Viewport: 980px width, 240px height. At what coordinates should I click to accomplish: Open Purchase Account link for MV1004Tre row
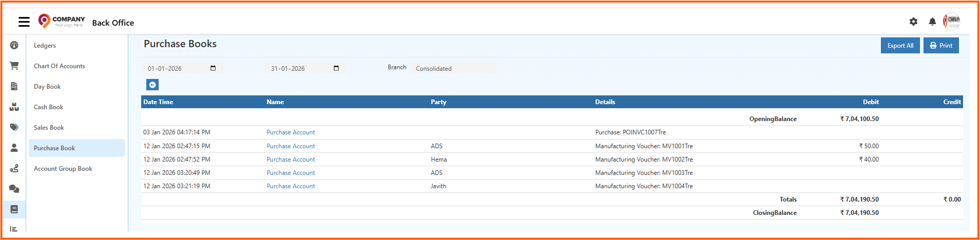point(291,186)
